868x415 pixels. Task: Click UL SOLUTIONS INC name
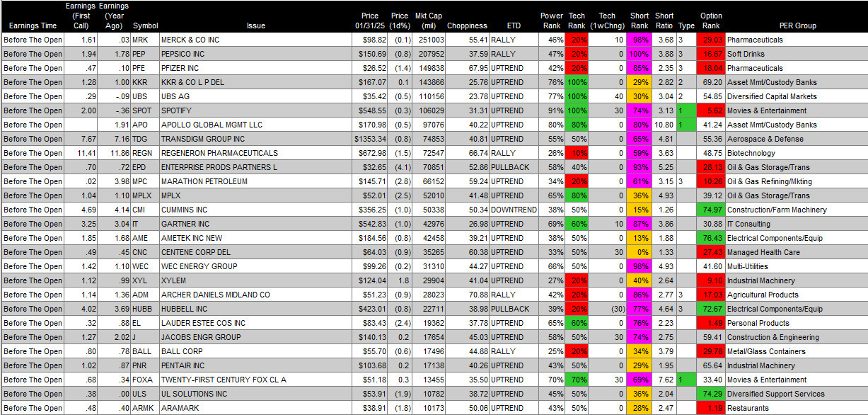pos(194,394)
